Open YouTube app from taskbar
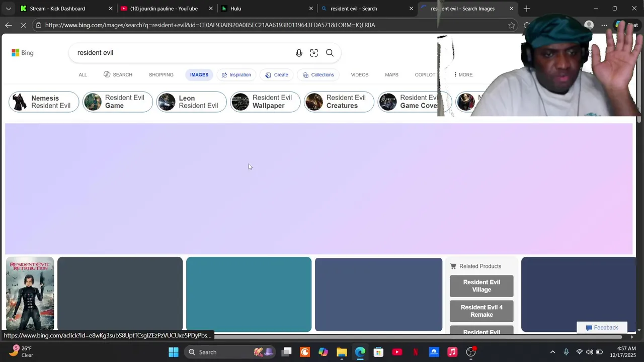This screenshot has width=644, height=362. click(x=397, y=352)
